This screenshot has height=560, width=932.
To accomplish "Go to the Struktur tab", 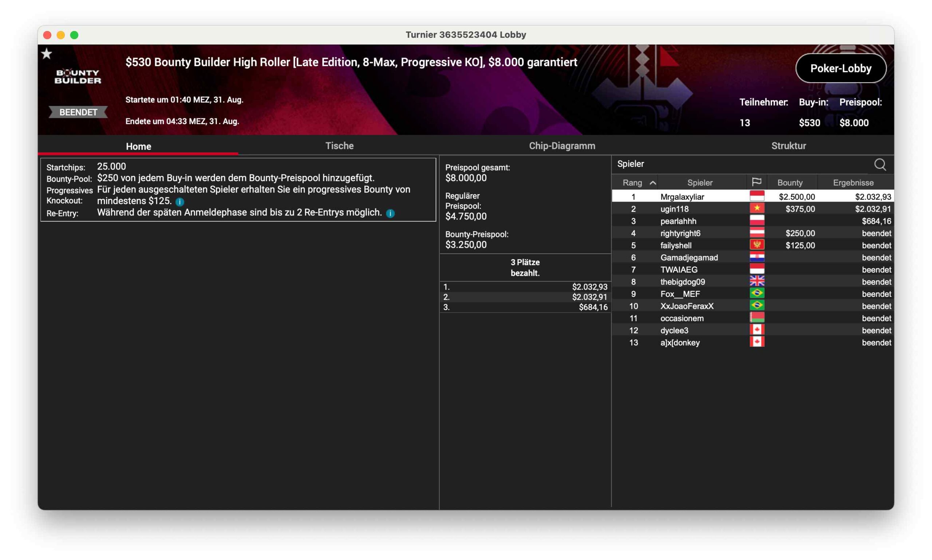I will (788, 146).
